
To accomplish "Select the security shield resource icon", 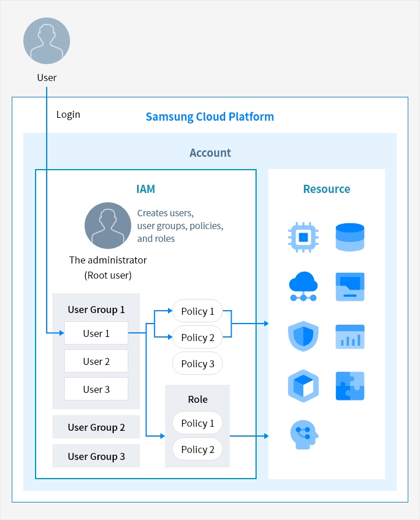I will tap(303, 336).
